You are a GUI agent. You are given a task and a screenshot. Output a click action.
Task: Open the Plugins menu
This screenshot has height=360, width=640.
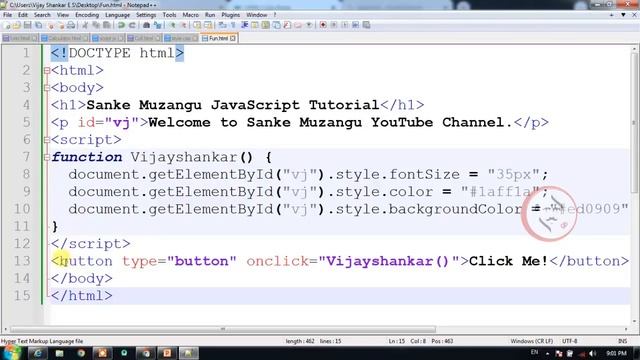click(231, 15)
